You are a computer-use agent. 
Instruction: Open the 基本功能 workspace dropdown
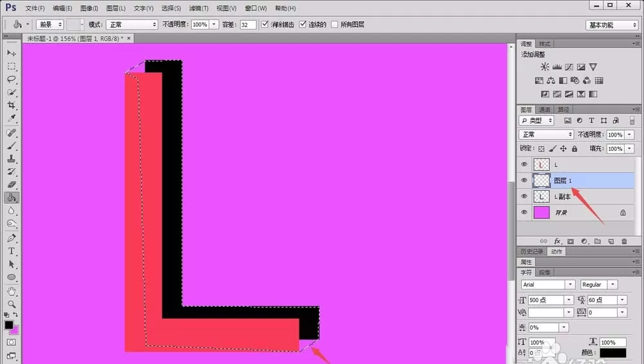click(x=612, y=25)
